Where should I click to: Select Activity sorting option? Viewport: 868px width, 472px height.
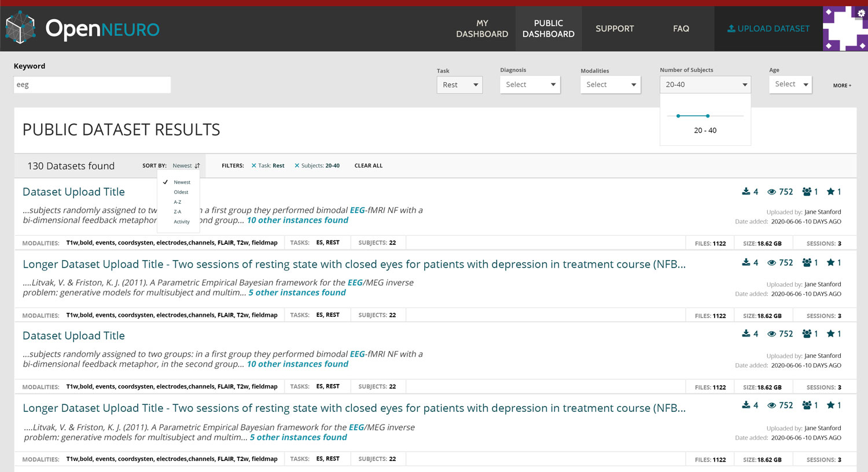181,221
